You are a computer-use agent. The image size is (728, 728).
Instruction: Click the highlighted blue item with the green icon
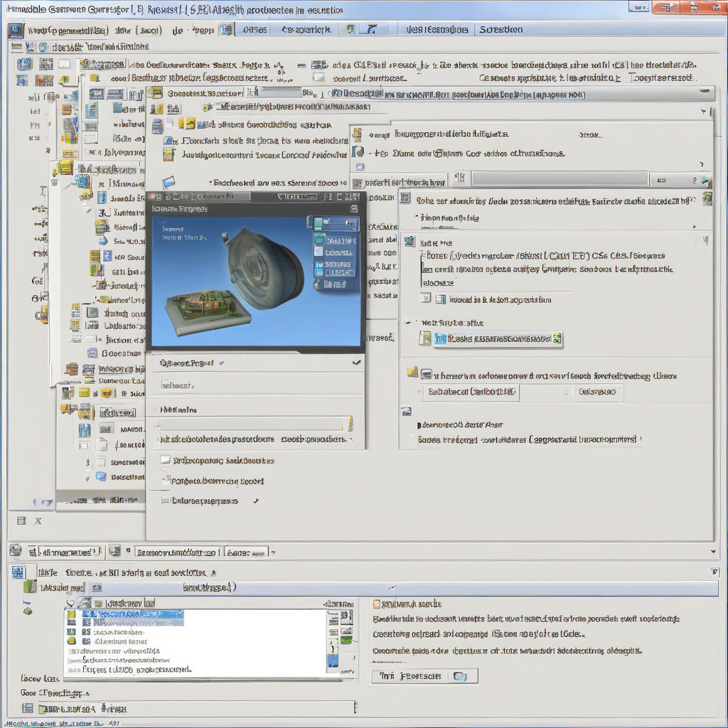pos(498,339)
